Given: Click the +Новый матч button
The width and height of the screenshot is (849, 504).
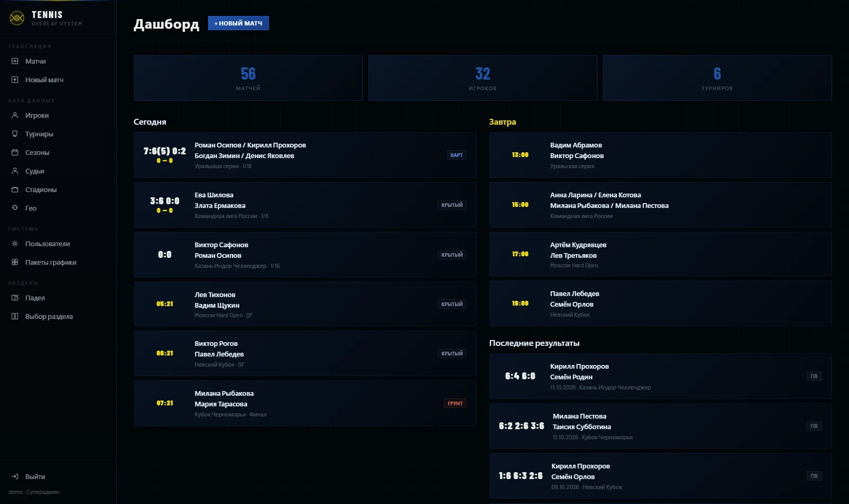Looking at the screenshot, I should (x=238, y=23).
